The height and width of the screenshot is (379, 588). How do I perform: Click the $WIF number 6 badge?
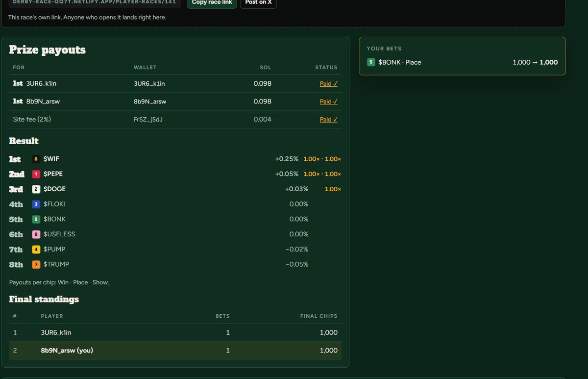tap(36, 159)
